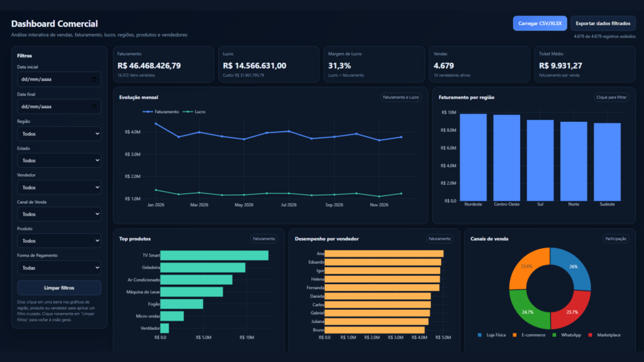Open the Vendedor dropdown
644x362 pixels.
coord(59,187)
